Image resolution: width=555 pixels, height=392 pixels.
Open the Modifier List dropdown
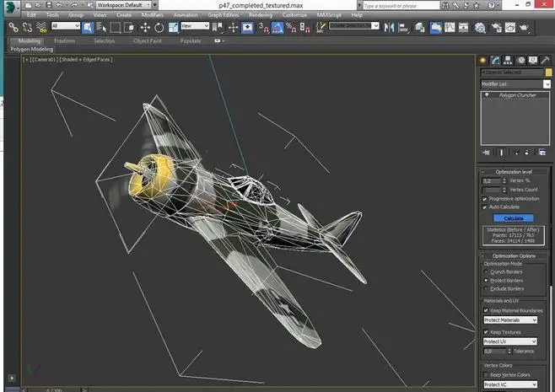click(515, 83)
